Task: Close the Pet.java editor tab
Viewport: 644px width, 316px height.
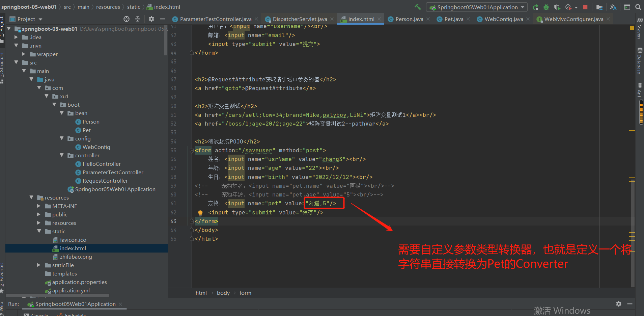Action: point(468,19)
